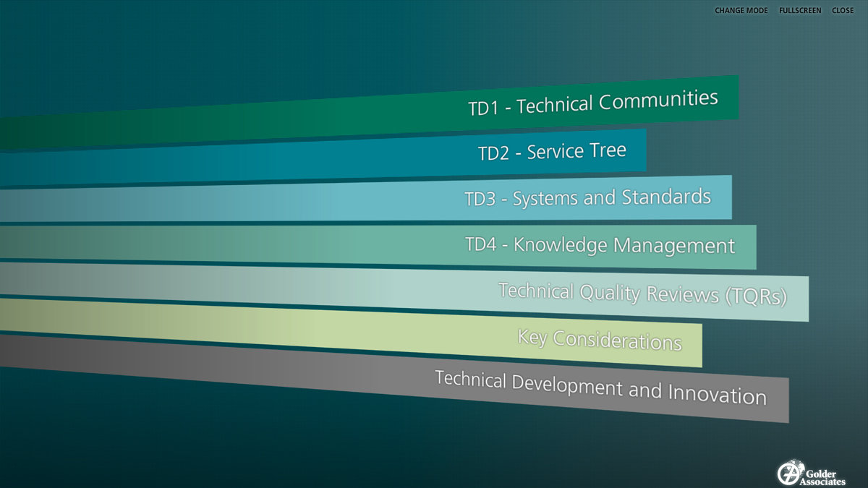Open Technical Development and Innovation

(600, 388)
